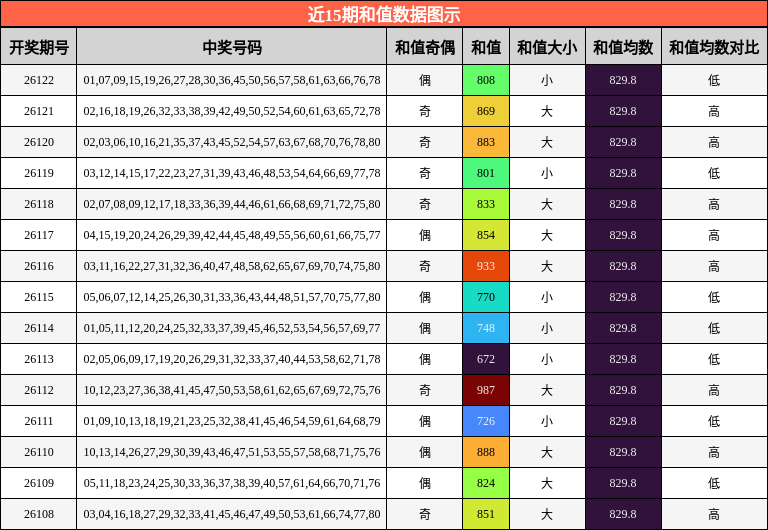Select issue number 26109
Viewport: 768px width, 530px height.
(39, 483)
